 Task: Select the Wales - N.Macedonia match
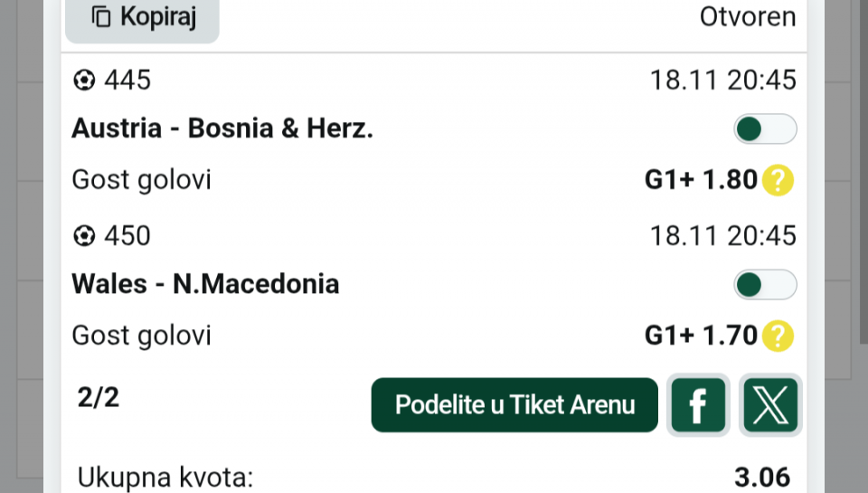[205, 285]
